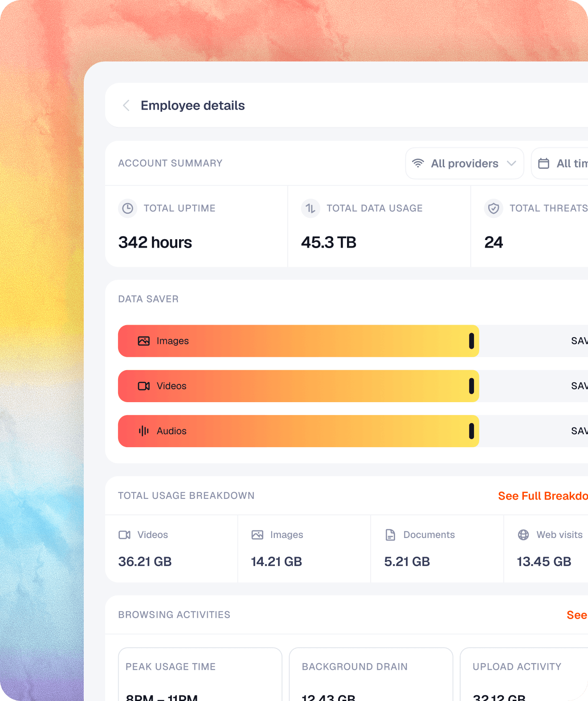This screenshot has width=588, height=701.
Task: Click the Audios label in Data Saver
Action: point(171,431)
